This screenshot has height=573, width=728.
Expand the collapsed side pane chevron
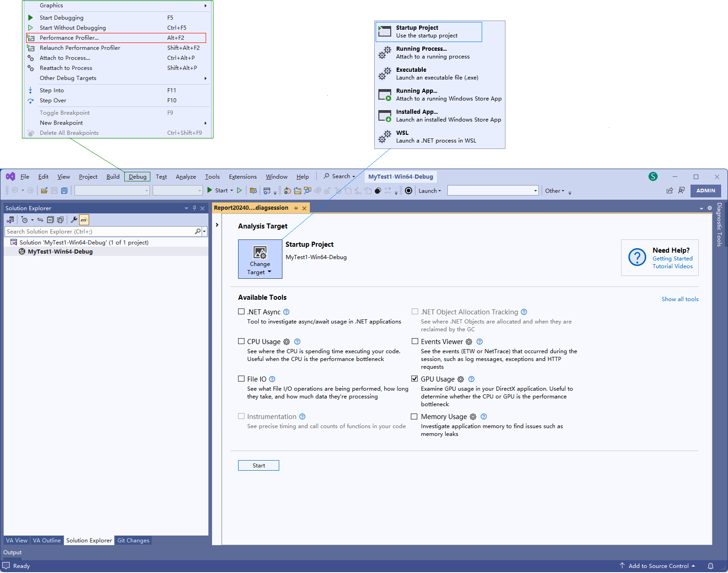click(x=217, y=225)
